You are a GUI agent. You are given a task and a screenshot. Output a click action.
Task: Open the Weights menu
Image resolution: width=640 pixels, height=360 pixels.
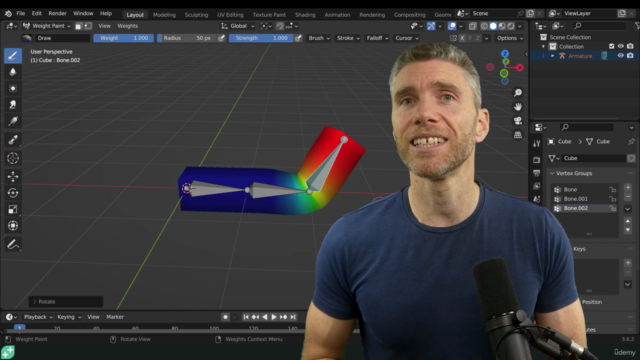pos(127,26)
